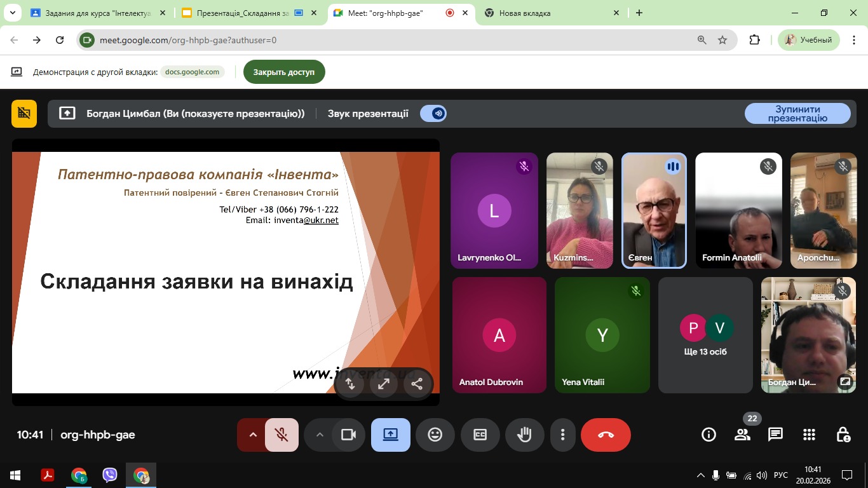868x488 pixels.
Task: Toggle the presentation audio switch
Action: [x=433, y=114]
